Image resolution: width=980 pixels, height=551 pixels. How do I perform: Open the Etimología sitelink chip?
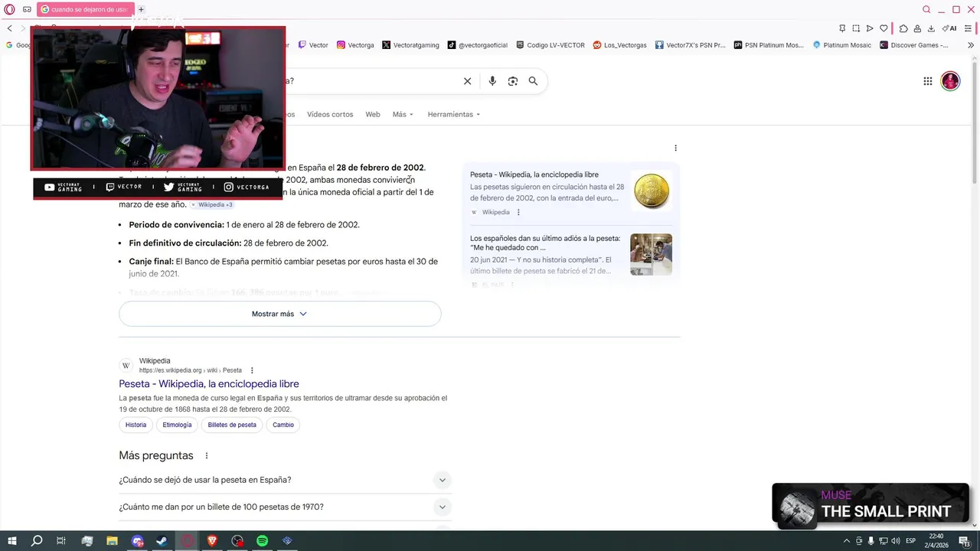tap(177, 425)
